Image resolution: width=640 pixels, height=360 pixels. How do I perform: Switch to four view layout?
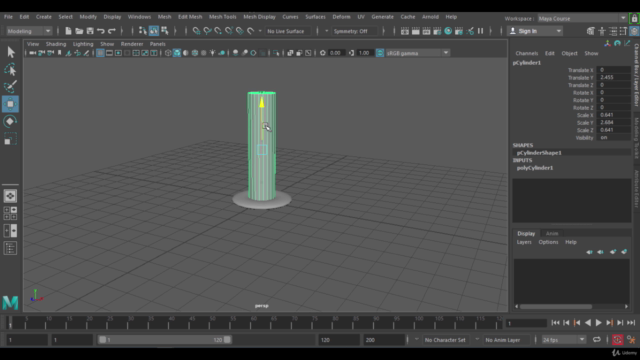point(10,213)
